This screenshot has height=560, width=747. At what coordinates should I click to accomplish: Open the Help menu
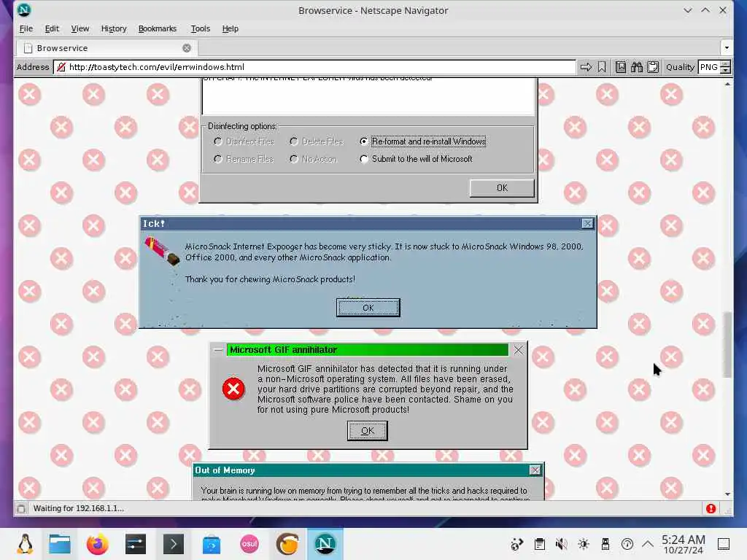coord(230,28)
